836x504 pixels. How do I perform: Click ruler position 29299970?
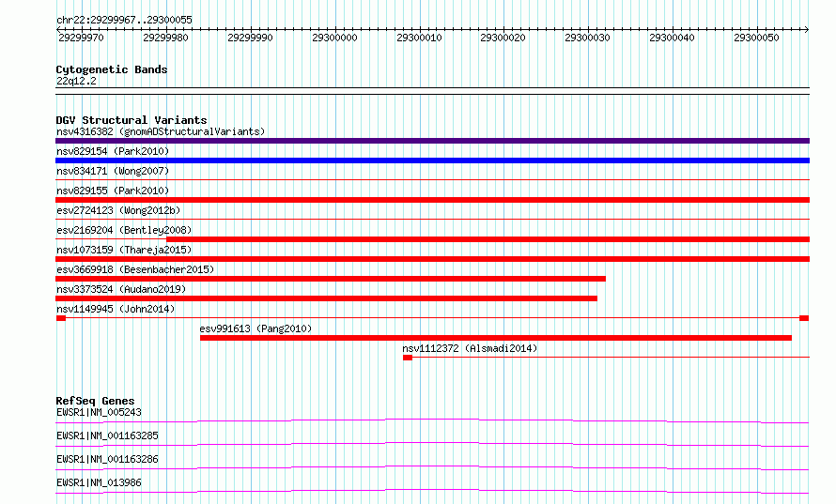81,38
